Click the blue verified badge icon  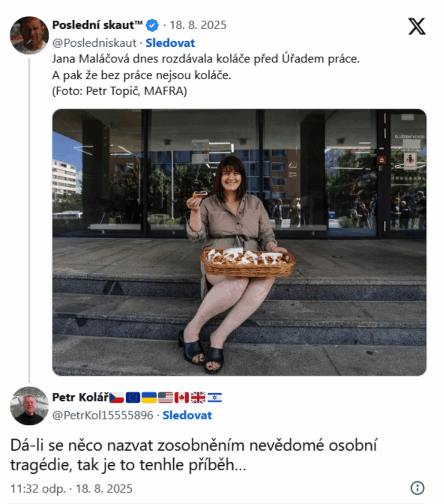click(x=153, y=25)
